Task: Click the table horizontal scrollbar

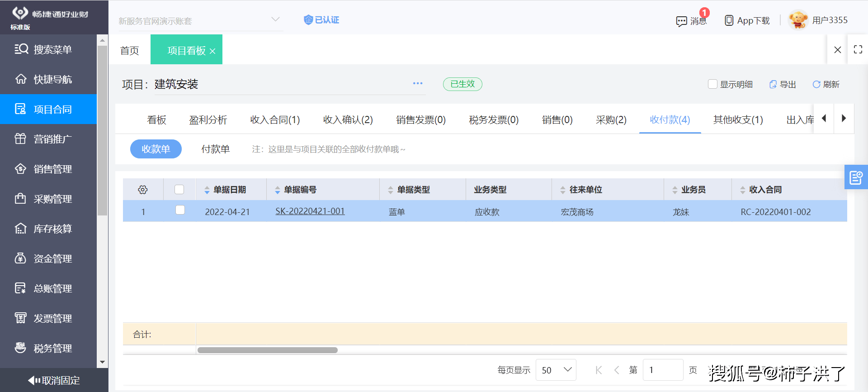Action: 268,350
